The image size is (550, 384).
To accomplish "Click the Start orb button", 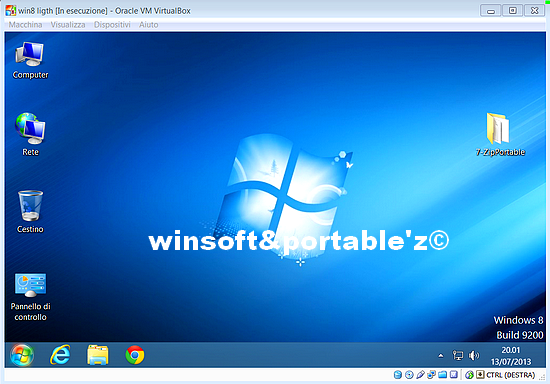I will pos(22,355).
